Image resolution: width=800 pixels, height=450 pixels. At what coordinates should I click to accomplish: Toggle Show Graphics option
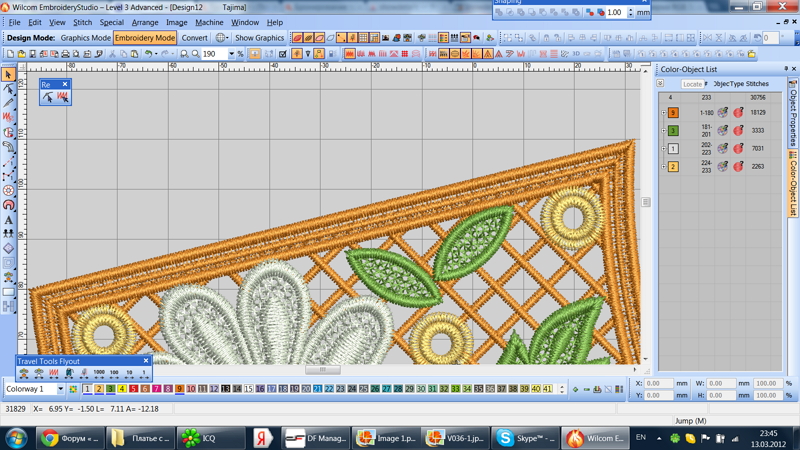coord(259,38)
